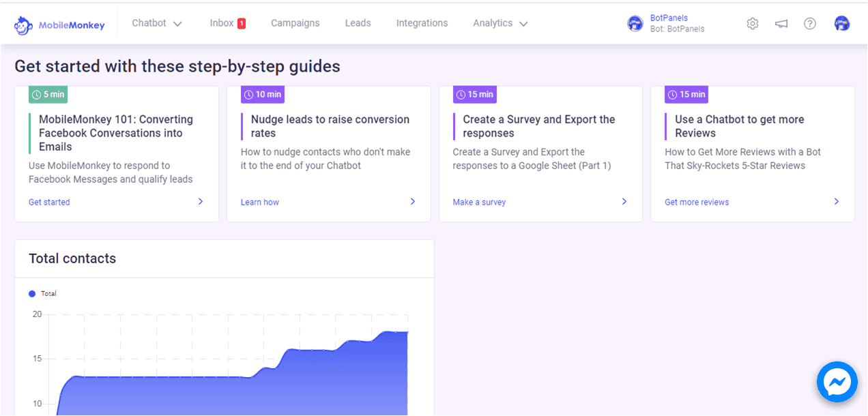Open the BotPanels bot selector

click(x=666, y=24)
